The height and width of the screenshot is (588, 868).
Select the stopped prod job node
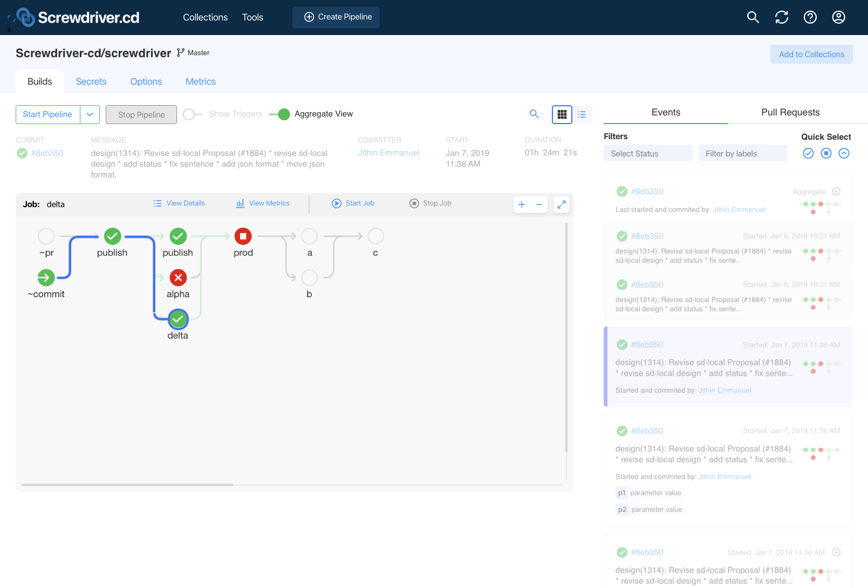(x=243, y=236)
